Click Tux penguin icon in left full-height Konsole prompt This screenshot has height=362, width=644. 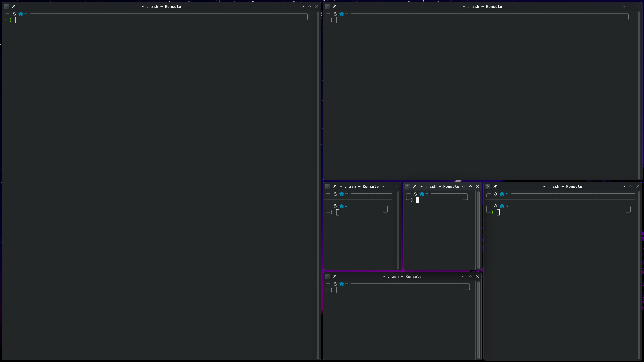click(x=14, y=14)
